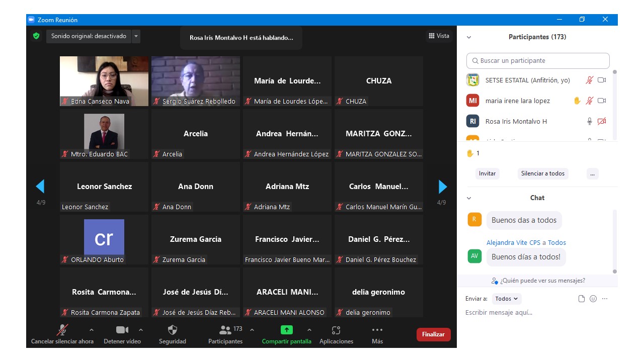Select ORLANDO Aburto cr tile
Screen dimensions: 644x362
104,239
